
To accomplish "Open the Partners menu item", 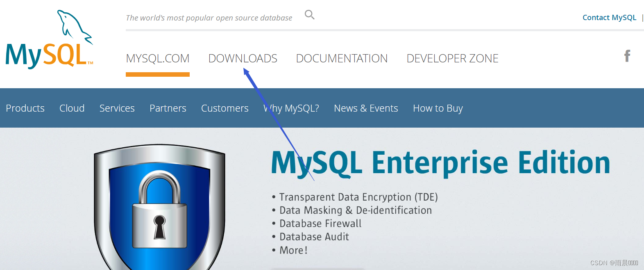I will [168, 108].
